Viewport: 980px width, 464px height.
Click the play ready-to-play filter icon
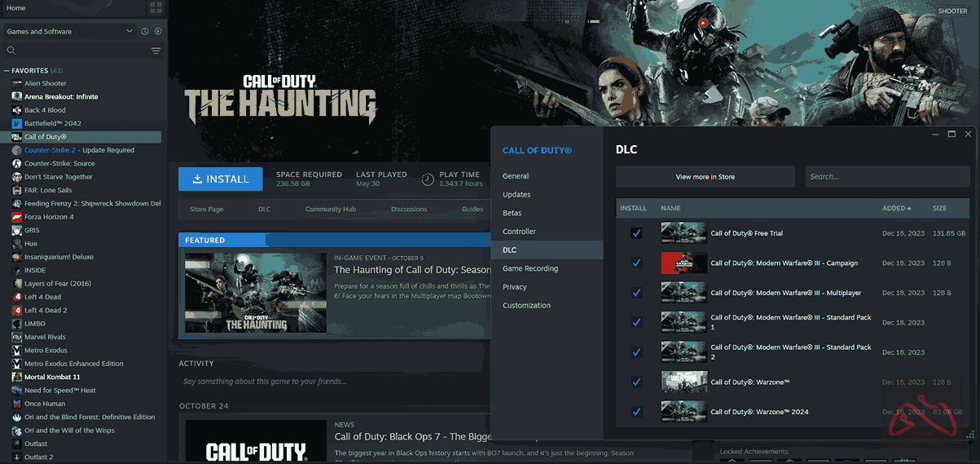pyautogui.click(x=158, y=32)
